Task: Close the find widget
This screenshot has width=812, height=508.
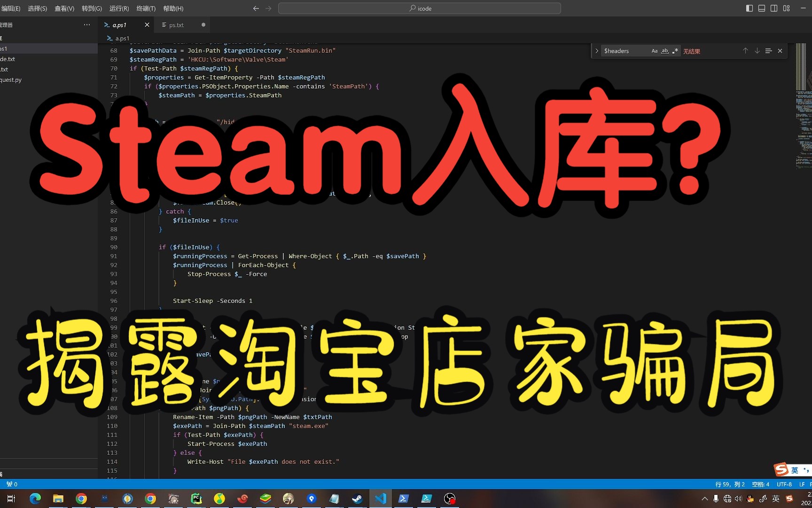Action: [x=780, y=51]
